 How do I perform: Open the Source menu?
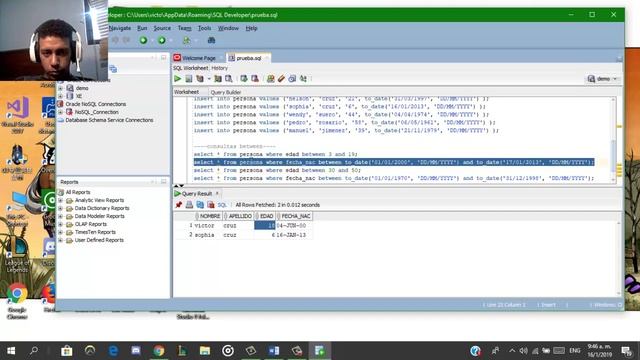pos(162,28)
